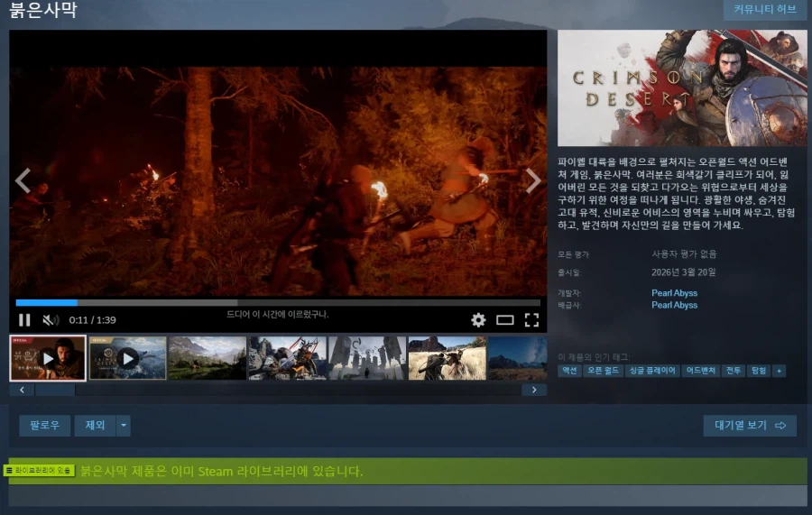
Task: Expand the dropdown arrow next to 제외
Action: pyautogui.click(x=124, y=426)
